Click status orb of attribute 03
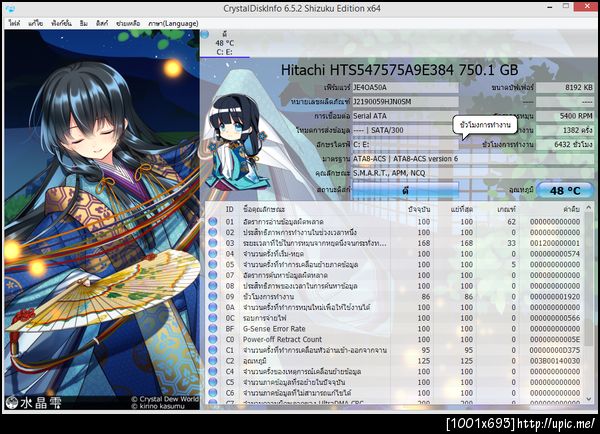This screenshot has height=434, width=600. point(213,243)
